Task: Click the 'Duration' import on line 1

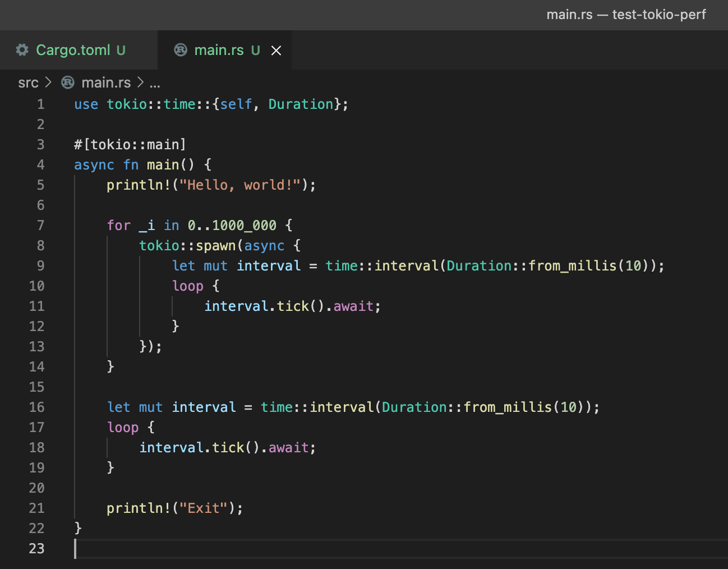Action: click(x=301, y=104)
